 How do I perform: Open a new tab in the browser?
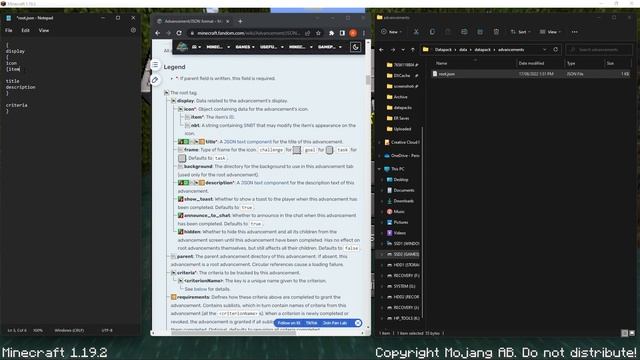[240, 21]
